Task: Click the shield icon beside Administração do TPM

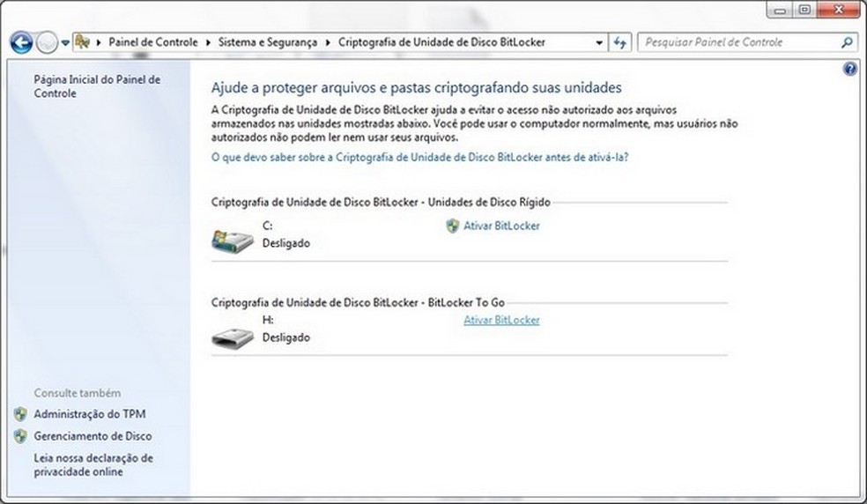Action: point(20,414)
